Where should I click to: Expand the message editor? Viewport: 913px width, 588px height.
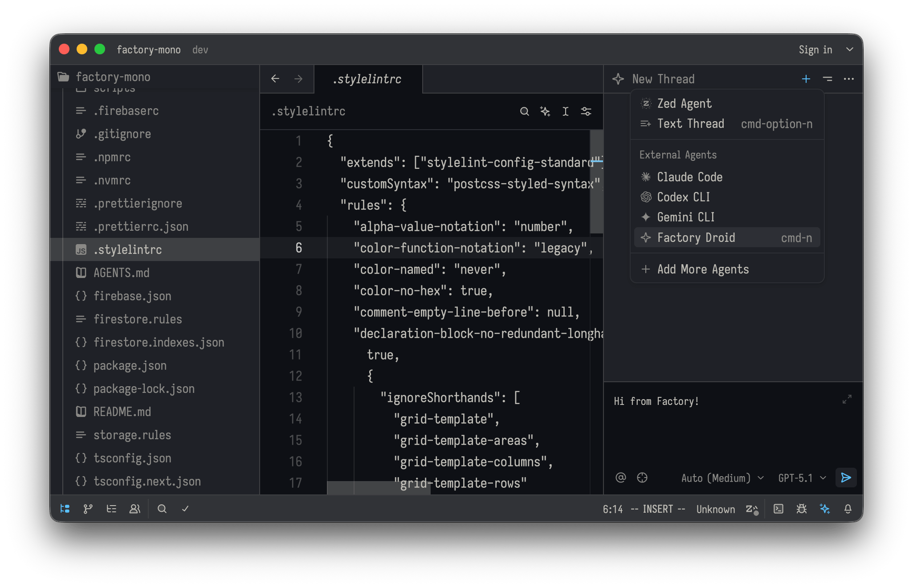847,400
